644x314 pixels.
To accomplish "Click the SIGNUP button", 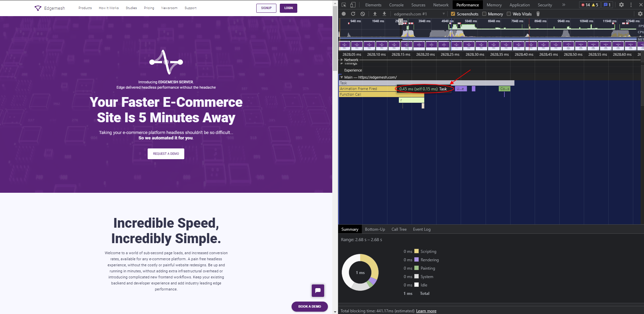I will click(266, 8).
